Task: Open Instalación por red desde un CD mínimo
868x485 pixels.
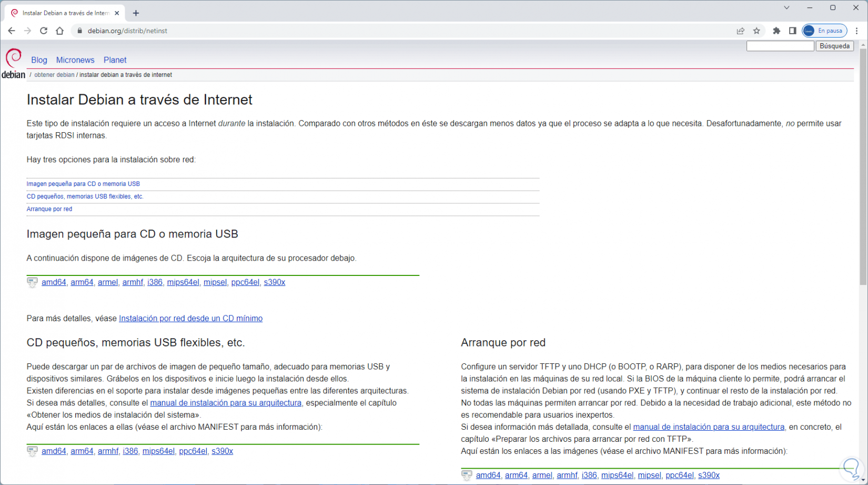Action: click(x=190, y=319)
